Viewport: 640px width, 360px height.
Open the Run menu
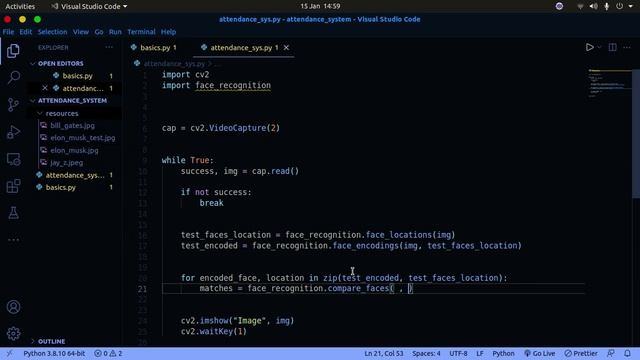point(115,32)
